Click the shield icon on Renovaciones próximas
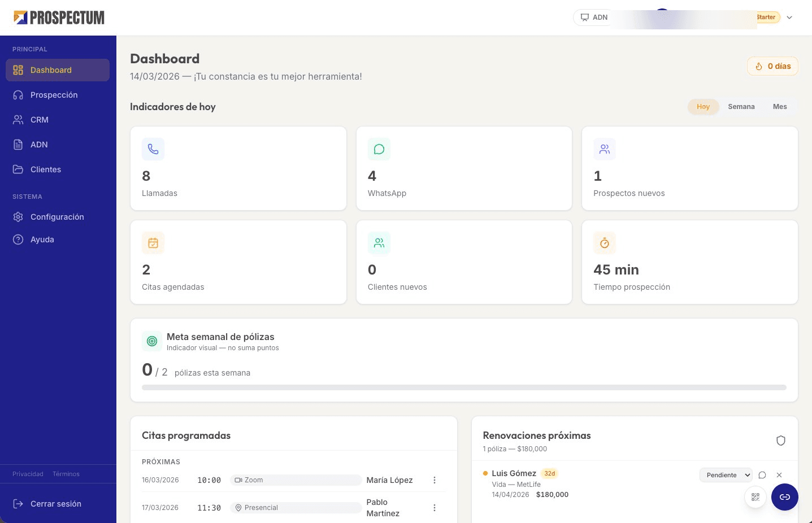Image resolution: width=812 pixels, height=523 pixels. (x=781, y=441)
